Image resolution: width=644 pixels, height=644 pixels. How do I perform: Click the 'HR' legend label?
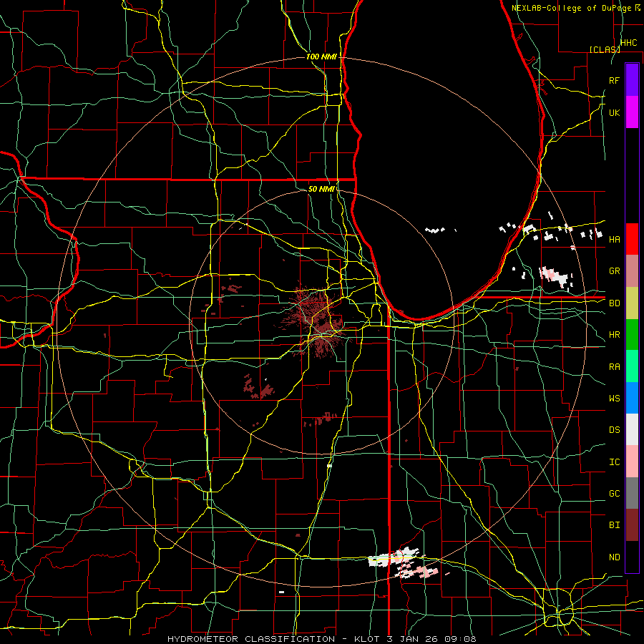[614, 335]
